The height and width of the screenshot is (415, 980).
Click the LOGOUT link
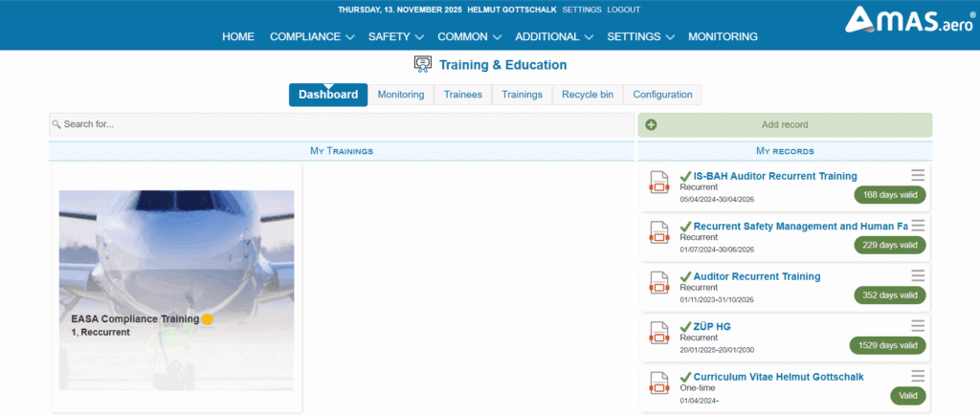[x=623, y=10]
